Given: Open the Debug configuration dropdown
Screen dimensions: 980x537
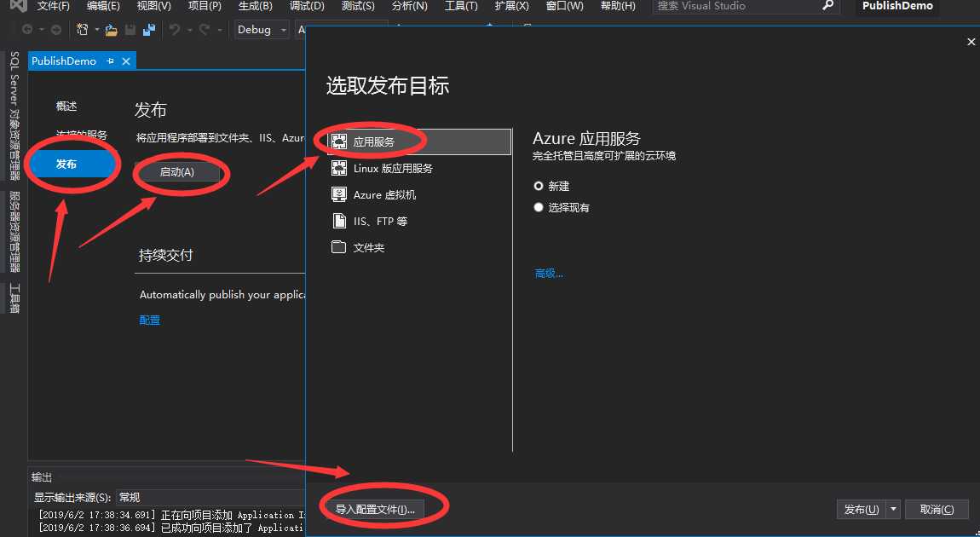Looking at the screenshot, I should coord(262,29).
